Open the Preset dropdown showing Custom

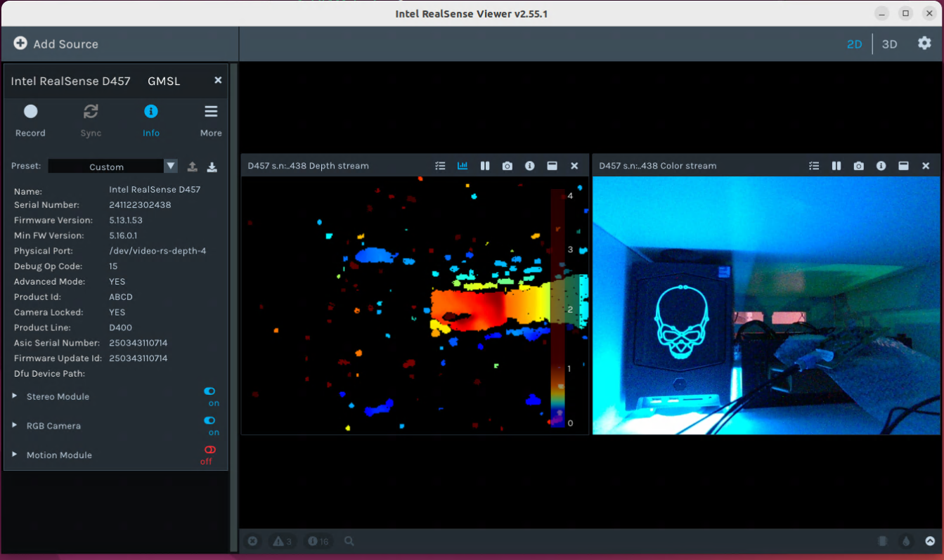112,167
